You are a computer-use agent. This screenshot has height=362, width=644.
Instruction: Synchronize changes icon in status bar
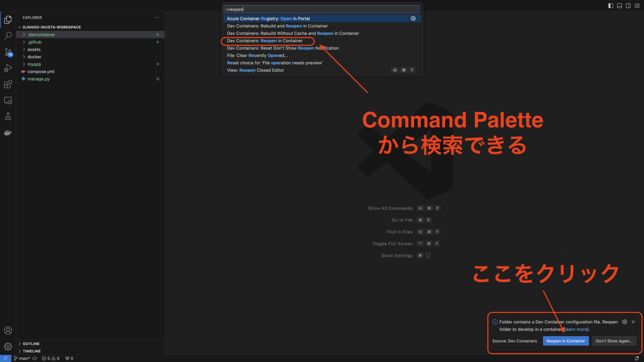pyautogui.click(x=35, y=358)
